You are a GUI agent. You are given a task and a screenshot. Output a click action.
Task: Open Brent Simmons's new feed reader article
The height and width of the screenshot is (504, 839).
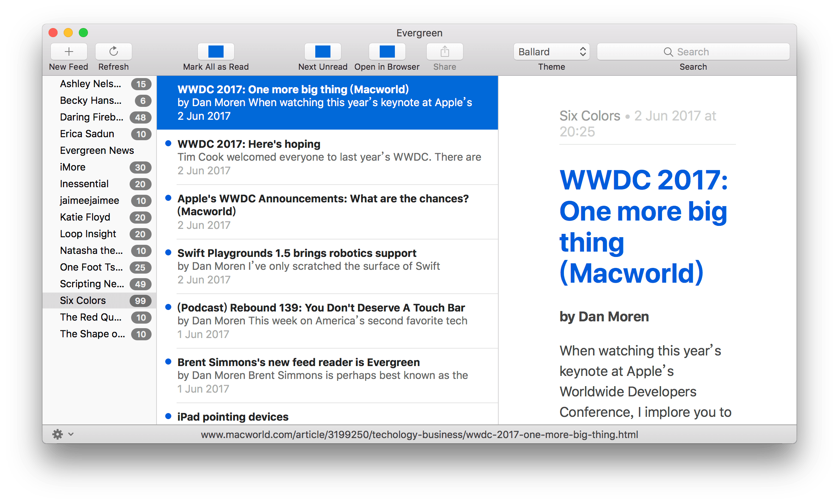[327, 376]
